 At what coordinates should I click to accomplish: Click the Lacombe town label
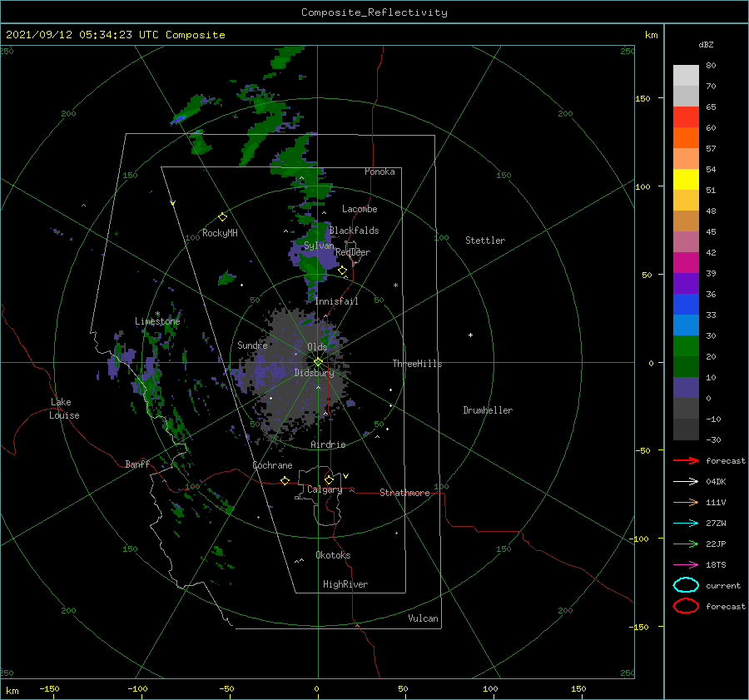pyautogui.click(x=360, y=209)
